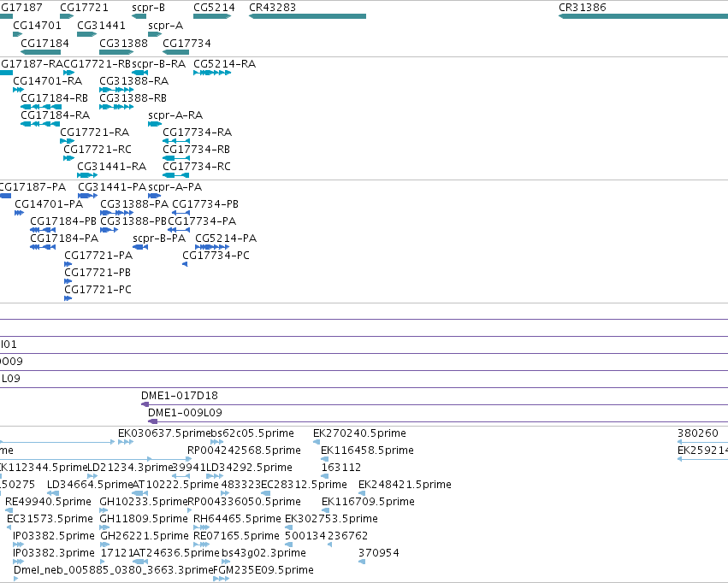Select protein CG5214-PA

tap(212, 247)
